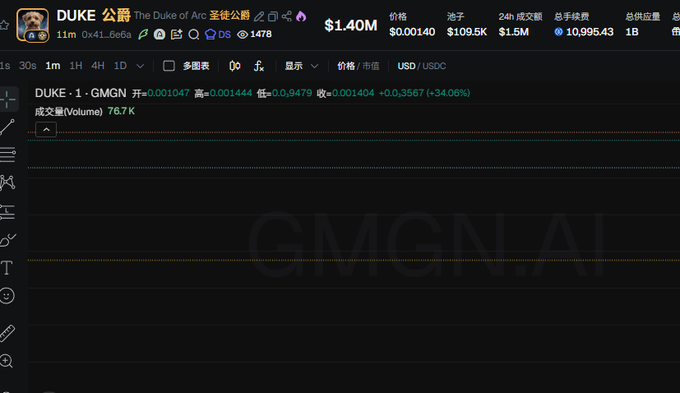The width and height of the screenshot is (680, 393).
Task: Open the candlestick chart type icon
Action: point(235,66)
